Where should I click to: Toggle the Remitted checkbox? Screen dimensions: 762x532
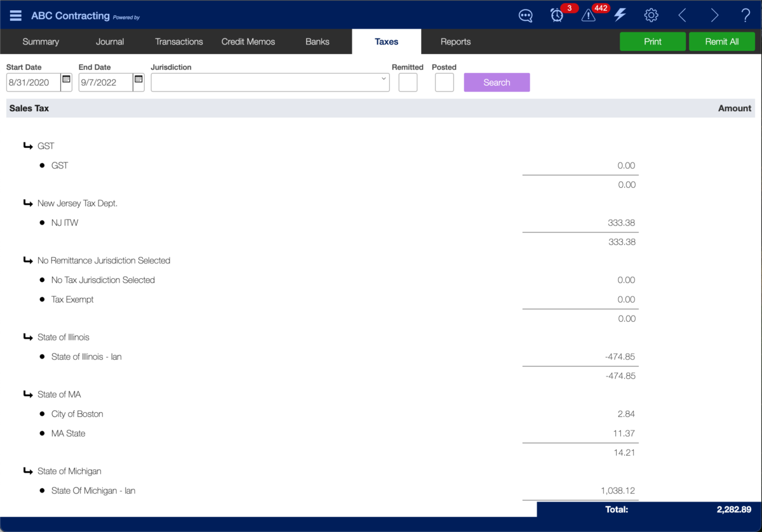(408, 83)
